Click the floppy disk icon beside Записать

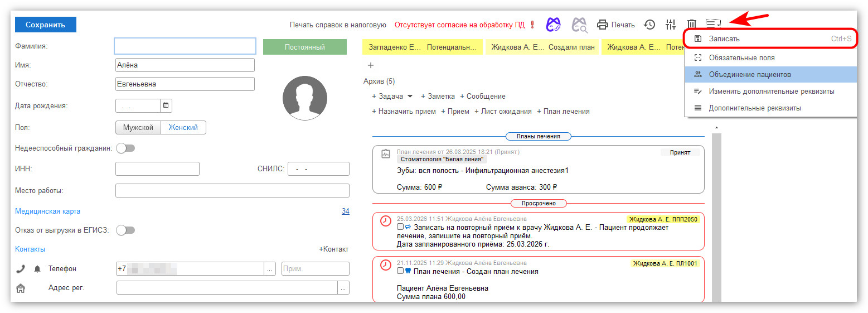pyautogui.click(x=697, y=39)
